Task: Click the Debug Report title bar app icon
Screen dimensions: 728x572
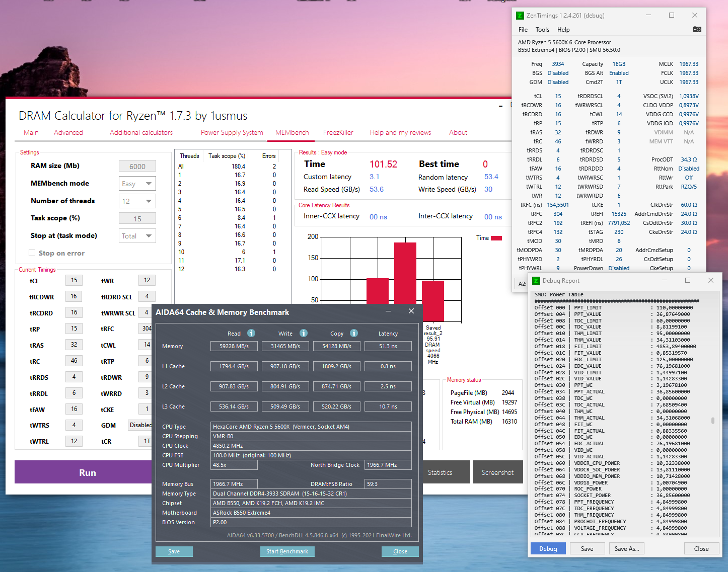Action: point(536,281)
